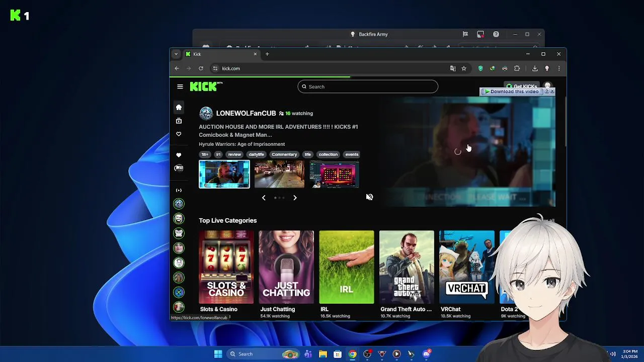Click the review tag
This screenshot has width=644, height=362.
pos(234,154)
